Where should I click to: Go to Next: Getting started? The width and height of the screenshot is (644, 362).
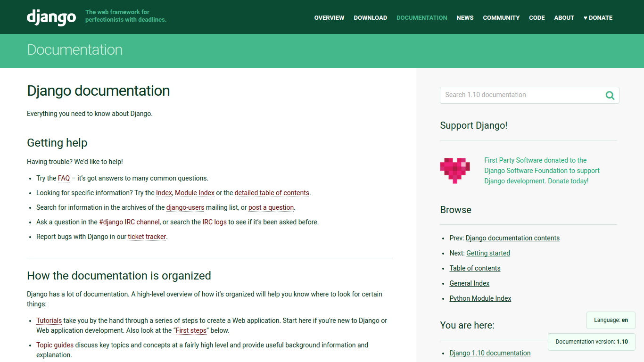488,253
